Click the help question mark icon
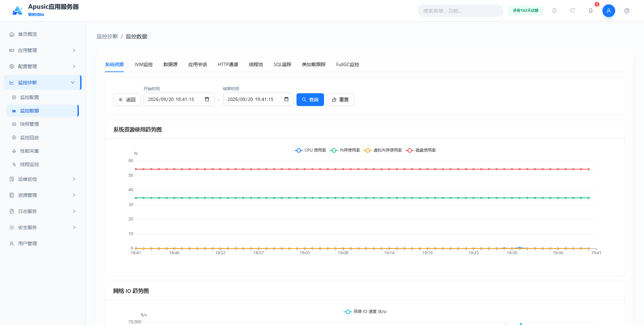This screenshot has width=644, height=325. [627, 11]
